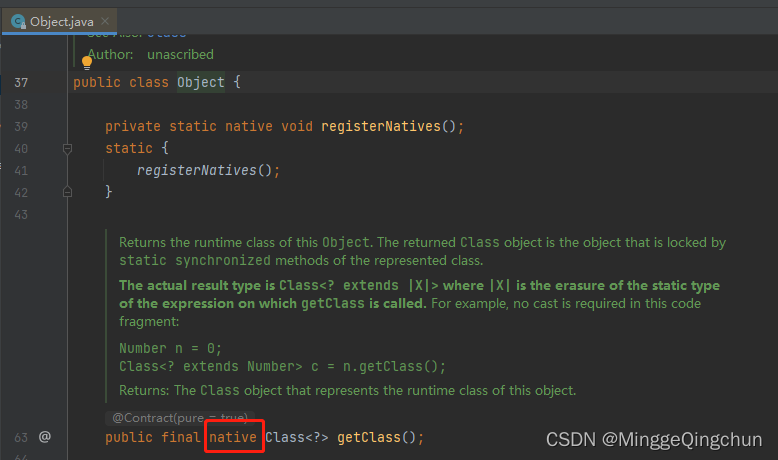
Task: Click line number 37 in gutter
Action: (21, 82)
